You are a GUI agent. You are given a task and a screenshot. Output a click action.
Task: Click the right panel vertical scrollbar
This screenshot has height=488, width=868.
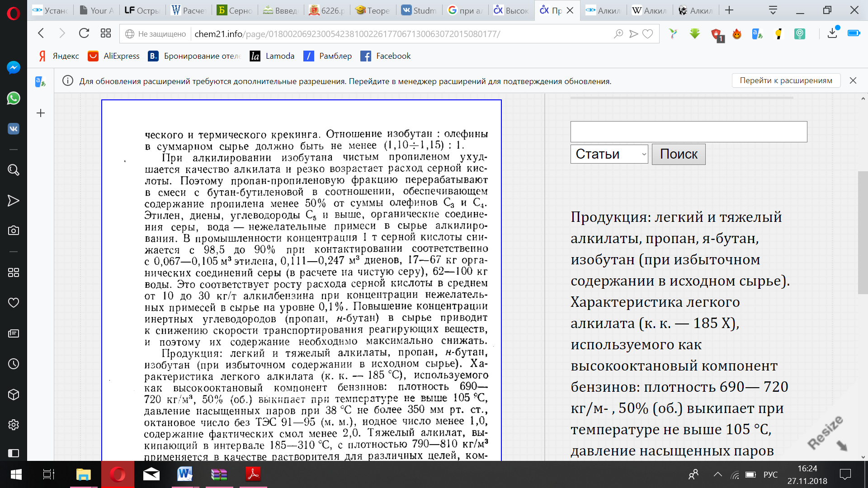[x=863, y=233]
